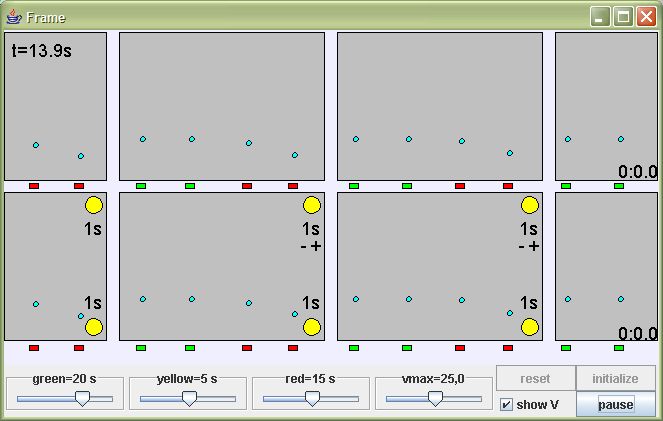The height and width of the screenshot is (421, 663).
Task: Click the upper yellow light in the third bottom panel
Action: [530, 205]
